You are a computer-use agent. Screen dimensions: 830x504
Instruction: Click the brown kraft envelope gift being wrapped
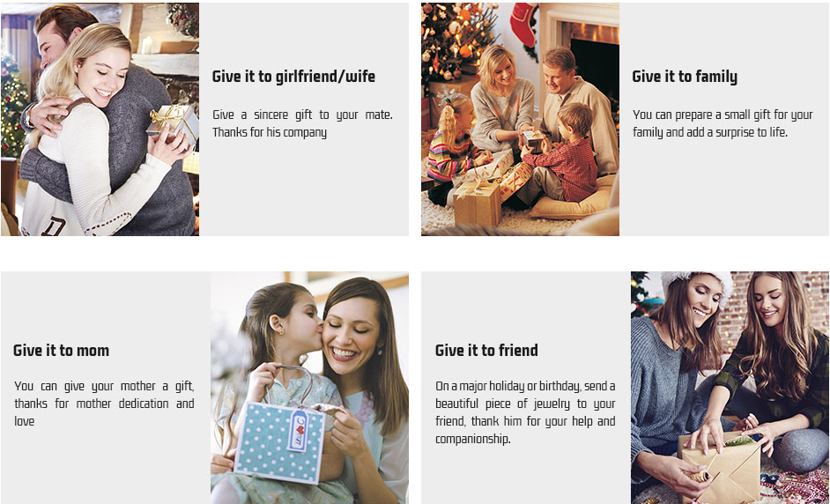[x=721, y=466]
